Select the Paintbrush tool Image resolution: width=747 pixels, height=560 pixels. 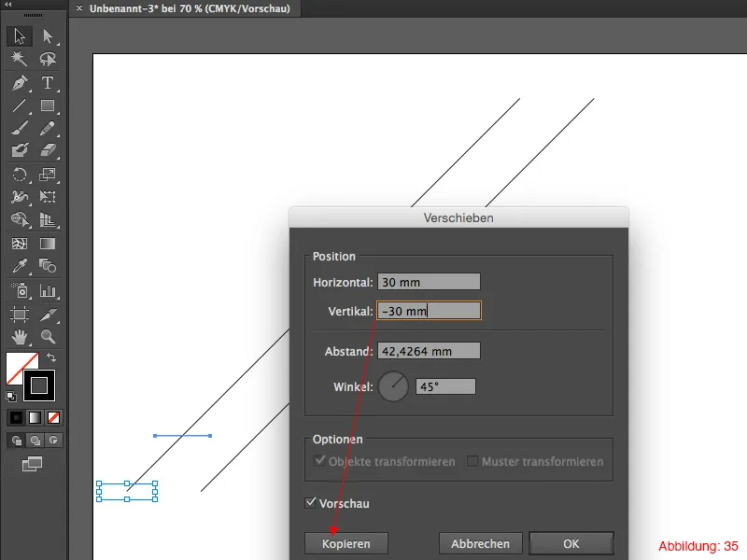(20, 128)
